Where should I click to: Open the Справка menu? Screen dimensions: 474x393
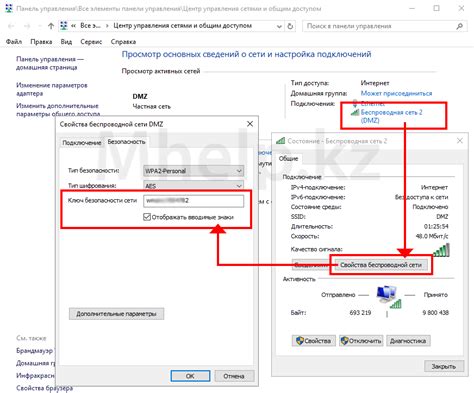pyautogui.click(x=123, y=42)
